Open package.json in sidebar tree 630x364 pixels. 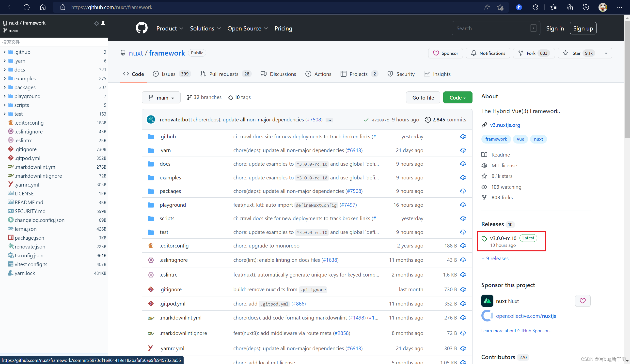(x=29, y=238)
